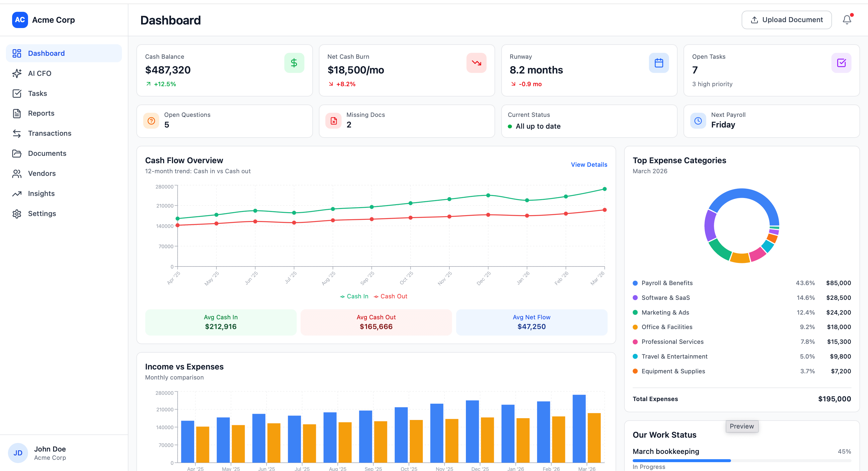The image size is (868, 471).
Task: Click the 3 high priority text
Action: click(712, 84)
